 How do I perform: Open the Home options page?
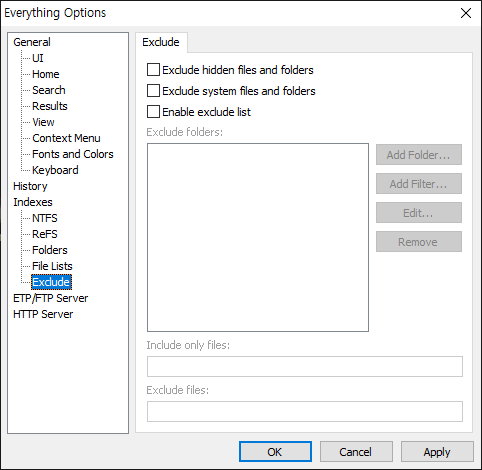click(46, 74)
